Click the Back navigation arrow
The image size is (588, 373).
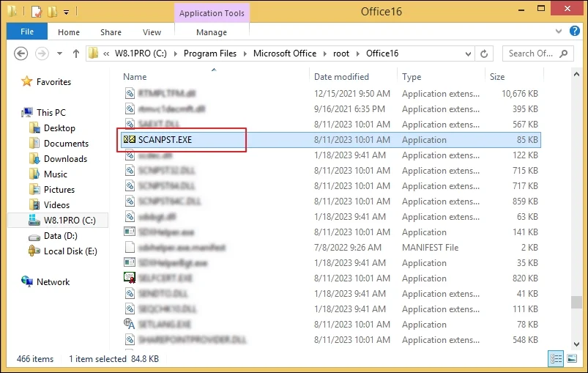(21, 53)
